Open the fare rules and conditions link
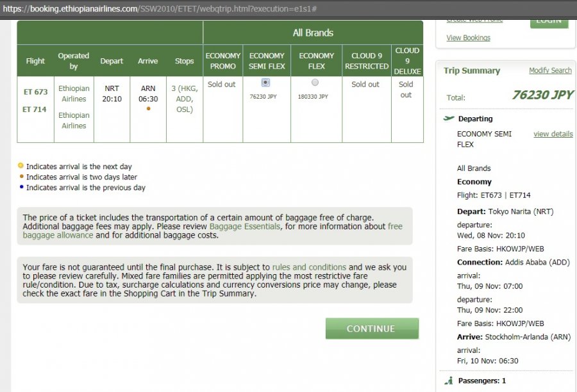Image resolution: width=577 pixels, height=392 pixels. tap(309, 267)
